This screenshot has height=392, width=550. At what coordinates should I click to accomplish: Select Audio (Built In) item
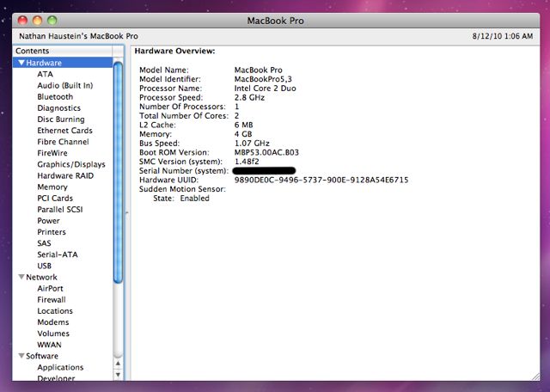[65, 85]
